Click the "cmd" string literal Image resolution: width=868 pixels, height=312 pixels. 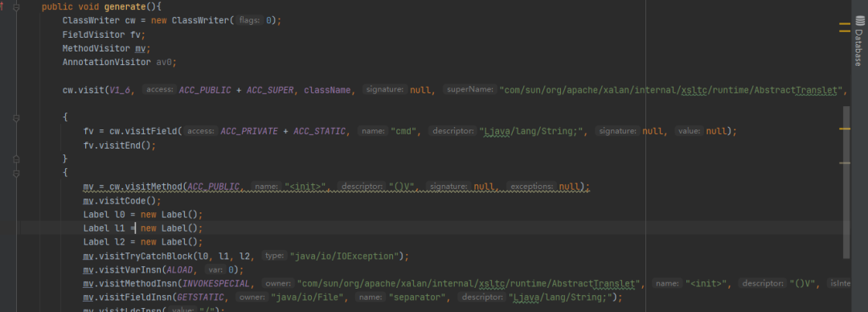[x=403, y=131]
